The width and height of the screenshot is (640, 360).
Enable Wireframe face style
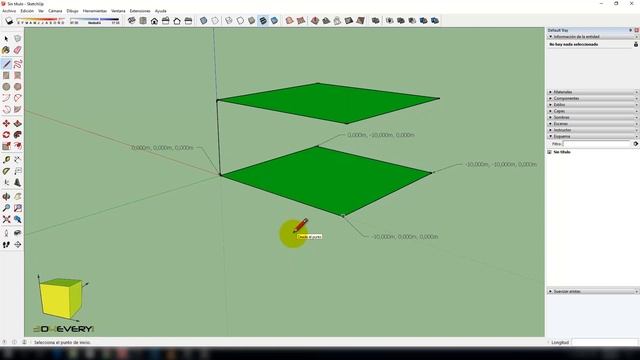tap(229, 21)
